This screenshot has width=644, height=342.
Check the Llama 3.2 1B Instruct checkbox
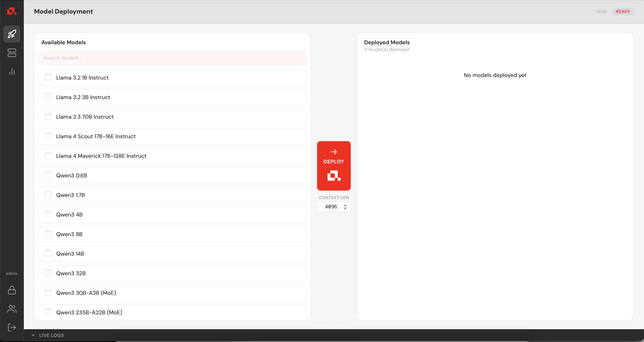pos(48,78)
